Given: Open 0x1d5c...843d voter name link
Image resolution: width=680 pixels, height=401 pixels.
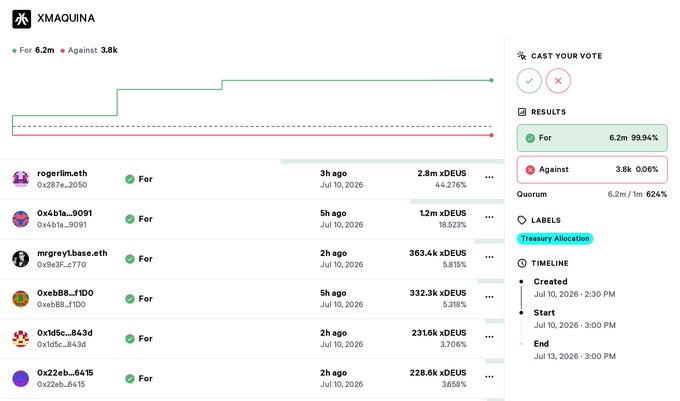Looking at the screenshot, I should (65, 333).
